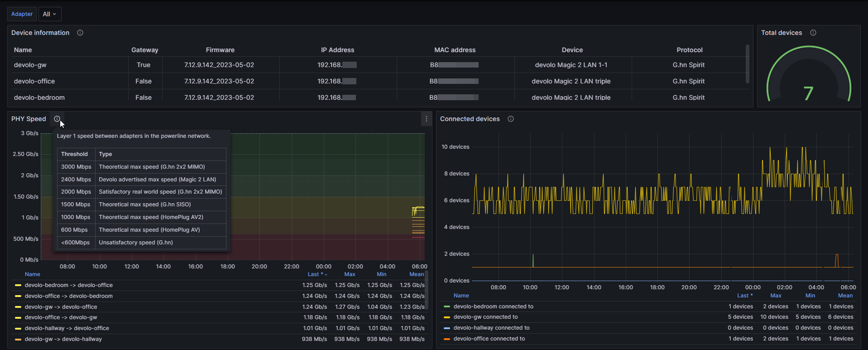Sort PHY Speed legend by Last column
The height and width of the screenshot is (350, 868).
[x=315, y=274]
